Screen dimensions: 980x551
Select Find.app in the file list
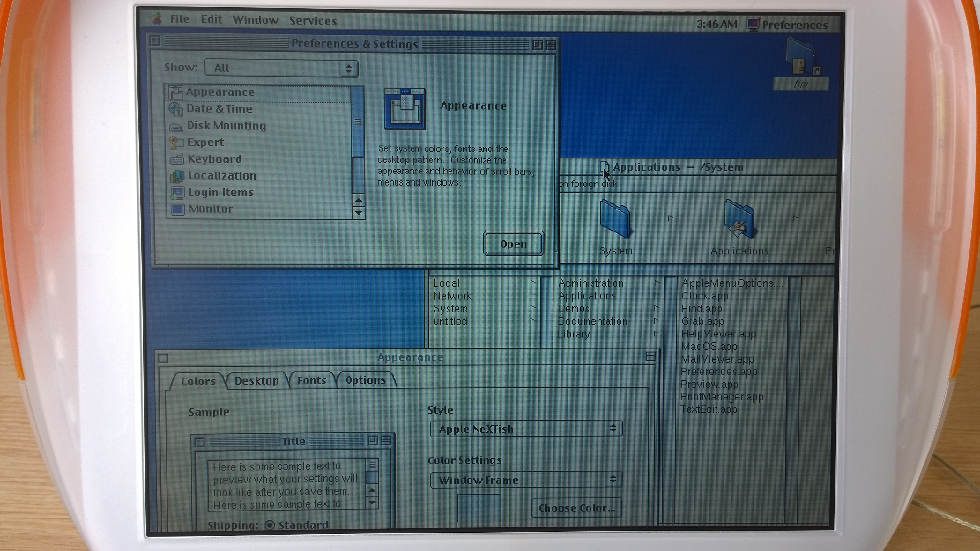(702, 309)
